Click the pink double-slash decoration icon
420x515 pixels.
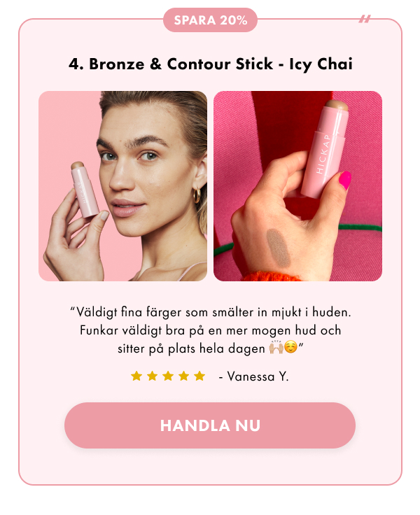click(x=365, y=19)
